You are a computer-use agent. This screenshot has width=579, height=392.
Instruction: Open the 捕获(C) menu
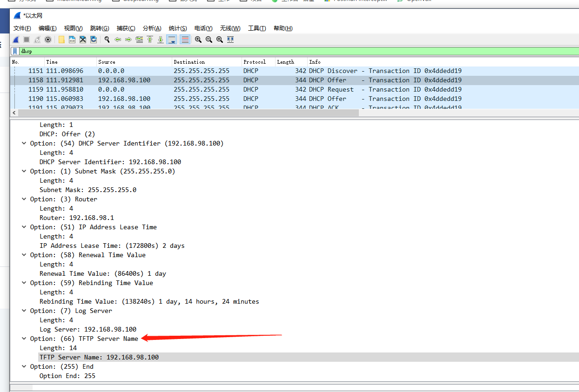point(126,28)
